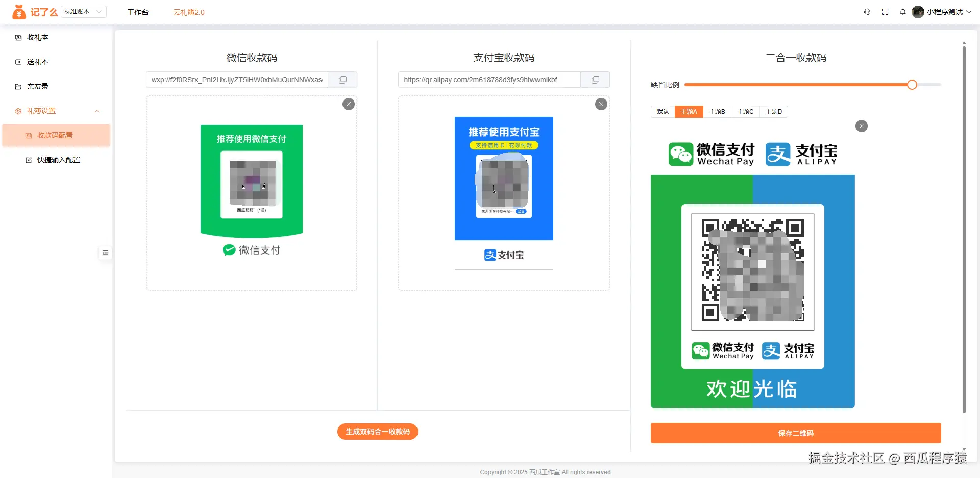
Task: Select 快捷输入配置 submenu item
Action: [56, 160]
